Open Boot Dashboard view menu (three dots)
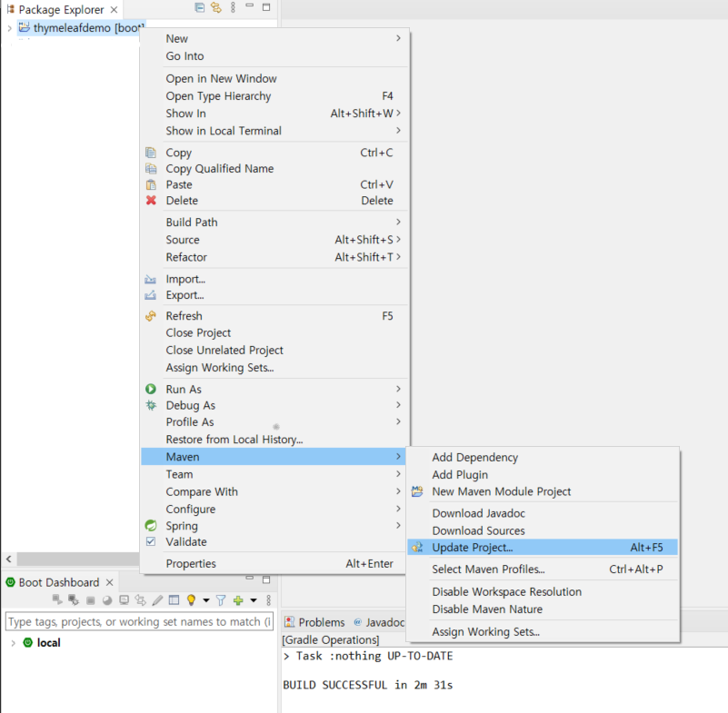This screenshot has height=713, width=728. pos(268,600)
